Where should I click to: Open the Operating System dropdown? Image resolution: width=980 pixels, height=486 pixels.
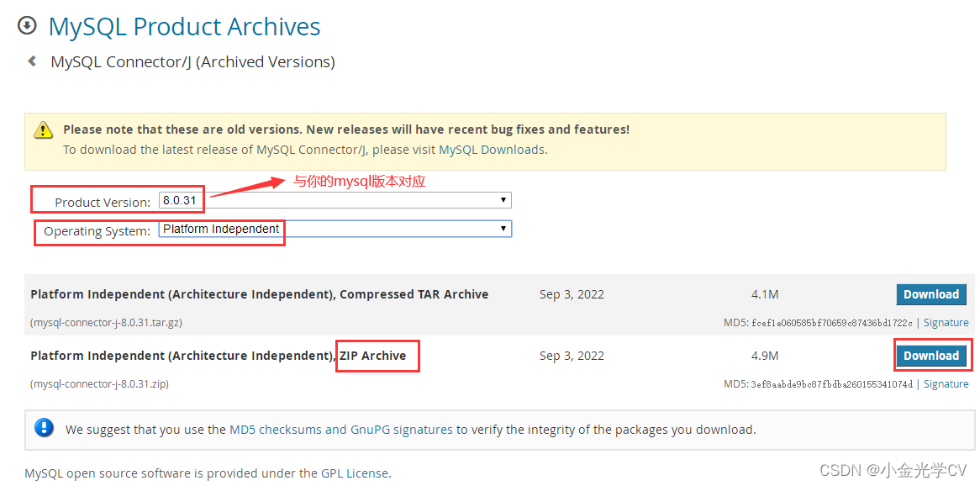[335, 229]
